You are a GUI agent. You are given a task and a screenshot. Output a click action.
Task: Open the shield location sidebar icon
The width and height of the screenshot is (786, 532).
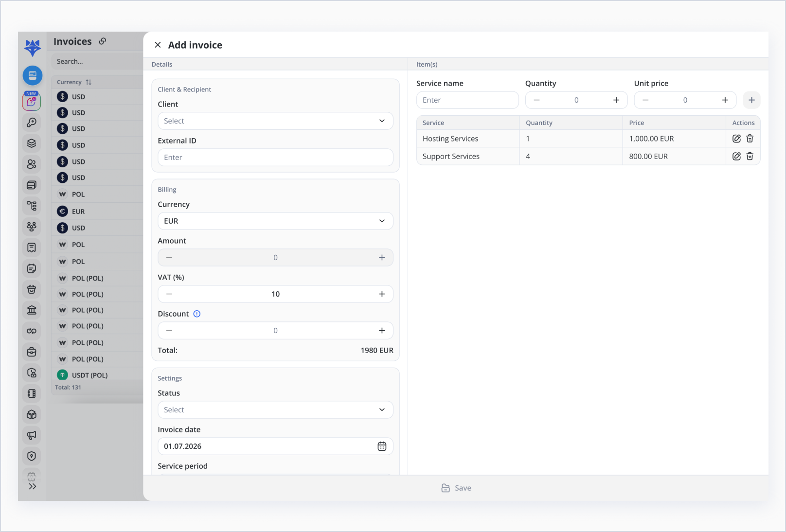[x=32, y=456]
